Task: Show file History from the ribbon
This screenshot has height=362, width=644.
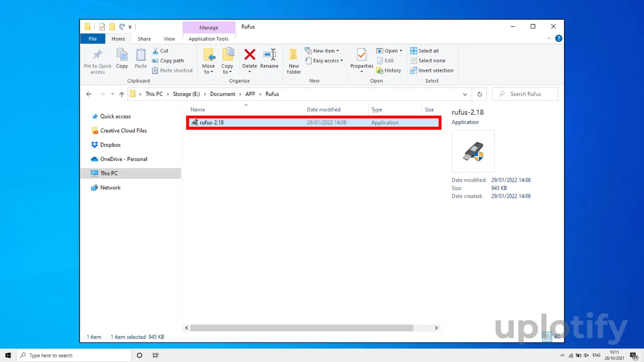Action: (x=388, y=70)
